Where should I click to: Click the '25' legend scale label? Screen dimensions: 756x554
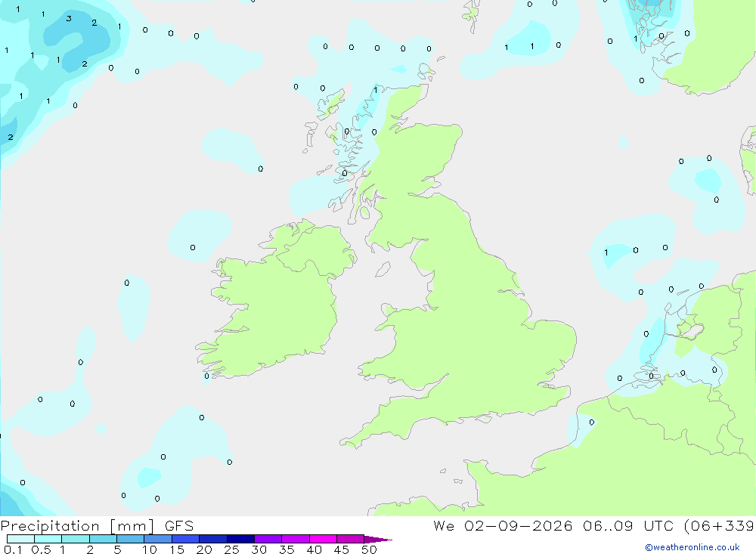231,549
